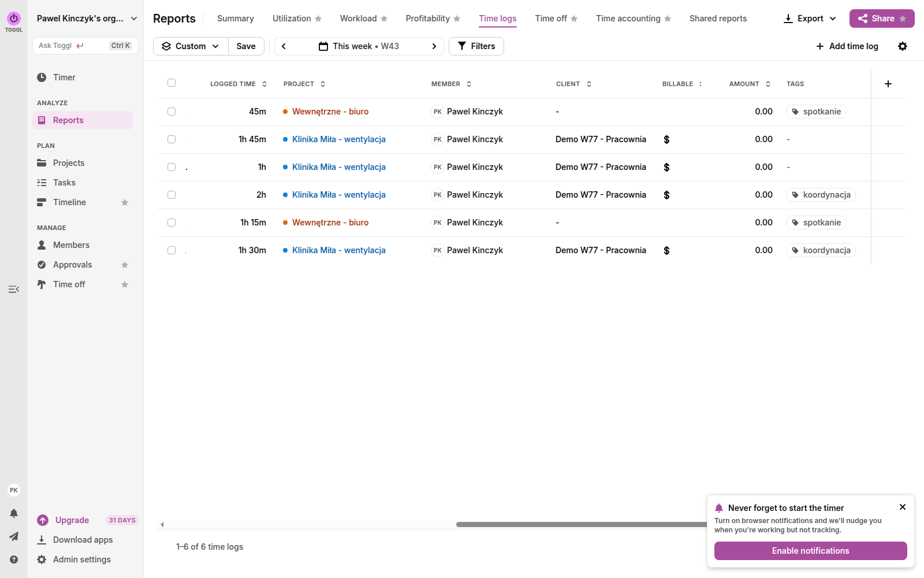The image size is (924, 578).
Task: Add a column with the plus icon
Action: (888, 84)
